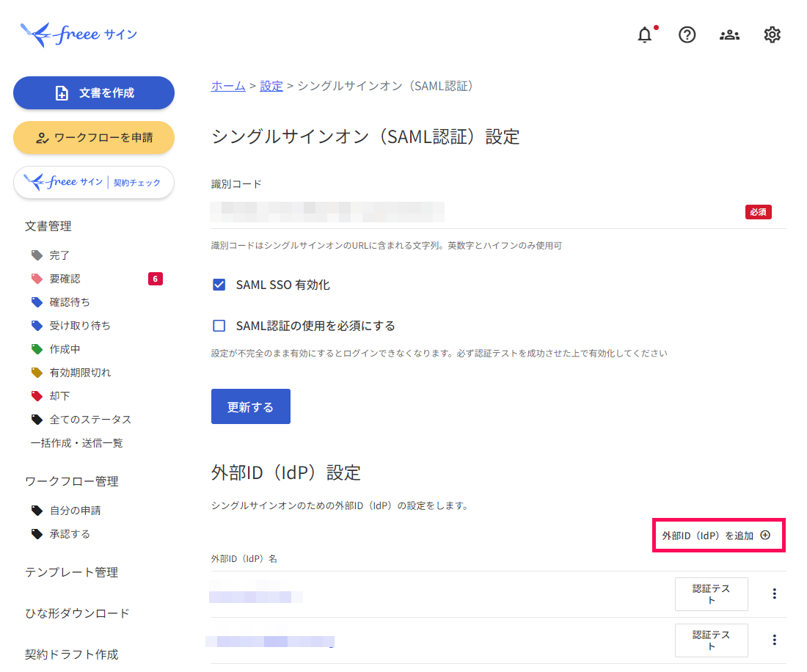Uncheck SAML SSO 有効化 checkbox

(219, 285)
